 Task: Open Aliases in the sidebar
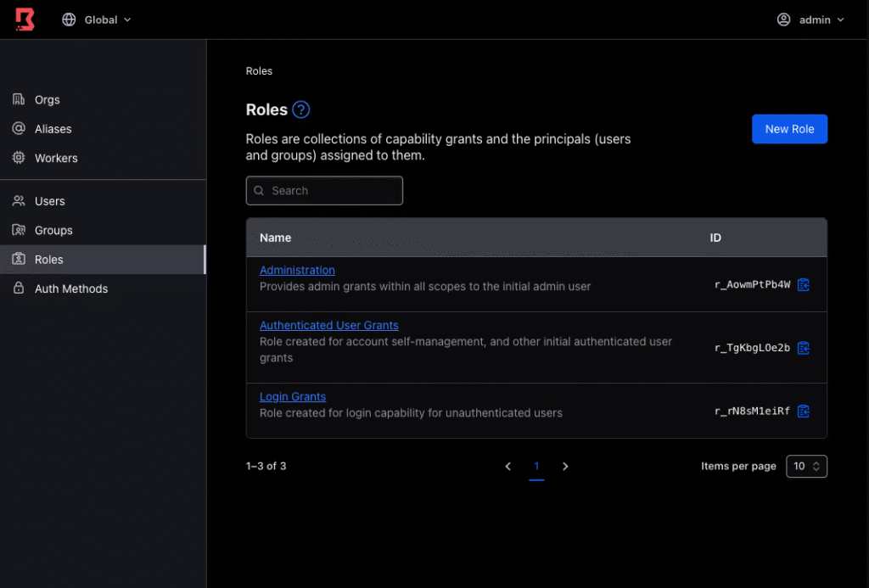(x=53, y=129)
